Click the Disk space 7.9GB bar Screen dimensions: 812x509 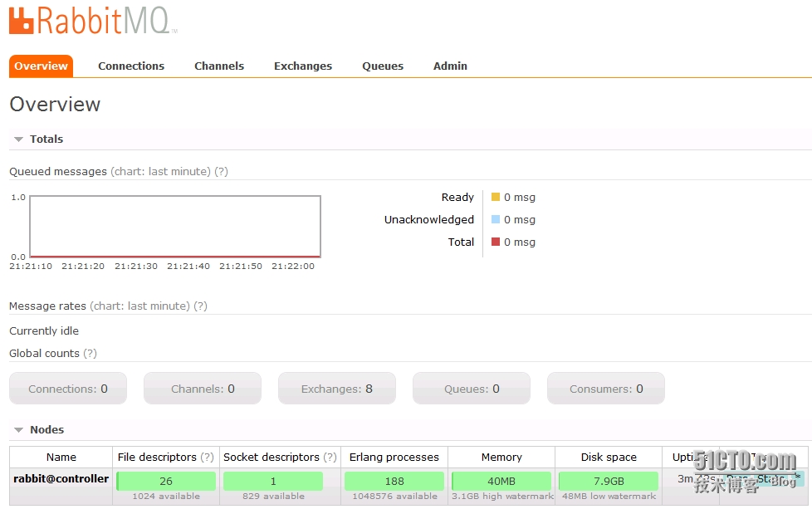click(609, 481)
